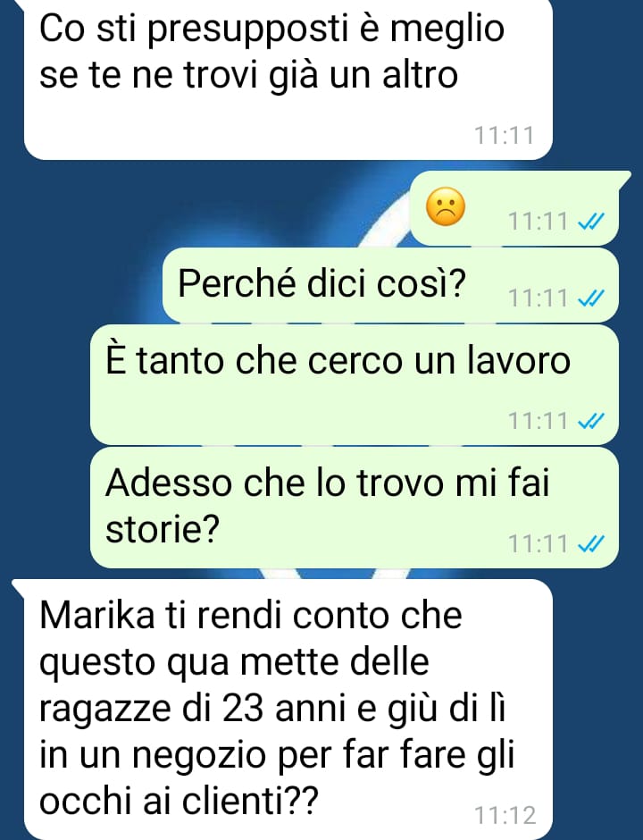Tap the 11:11 timestamp on first message
The image size is (643, 840).
click(505, 135)
